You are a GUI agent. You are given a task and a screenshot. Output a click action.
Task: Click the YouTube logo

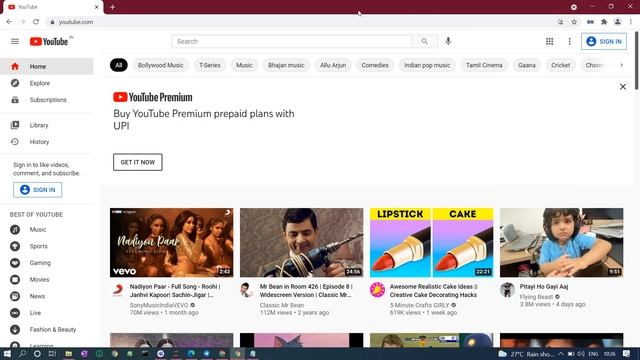(49, 41)
